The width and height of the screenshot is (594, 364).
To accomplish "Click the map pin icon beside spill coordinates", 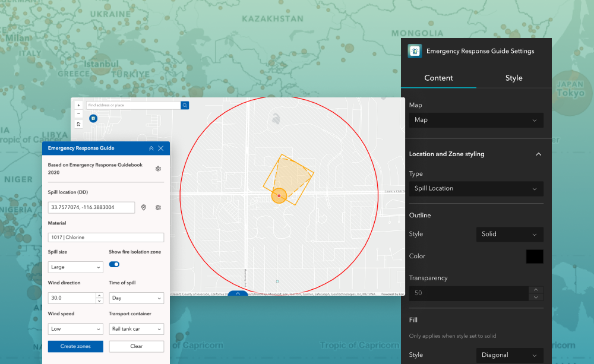I will (x=144, y=207).
